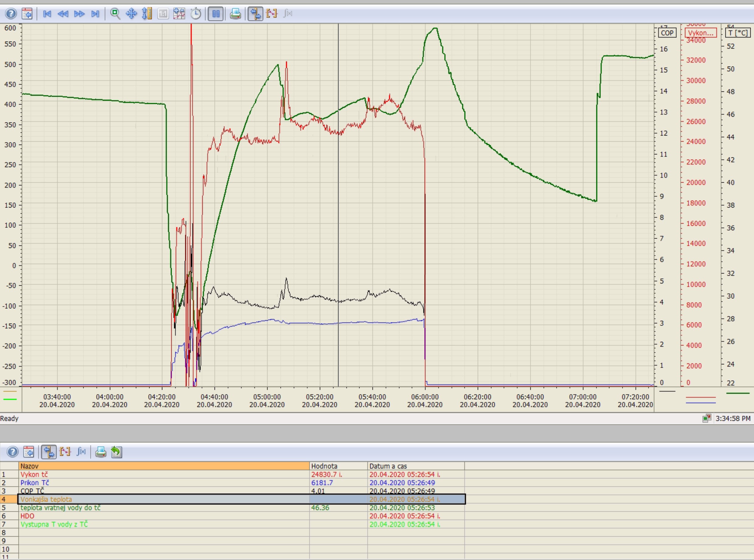Open the time period clock icon
This screenshot has width=754, height=560.
click(x=196, y=14)
